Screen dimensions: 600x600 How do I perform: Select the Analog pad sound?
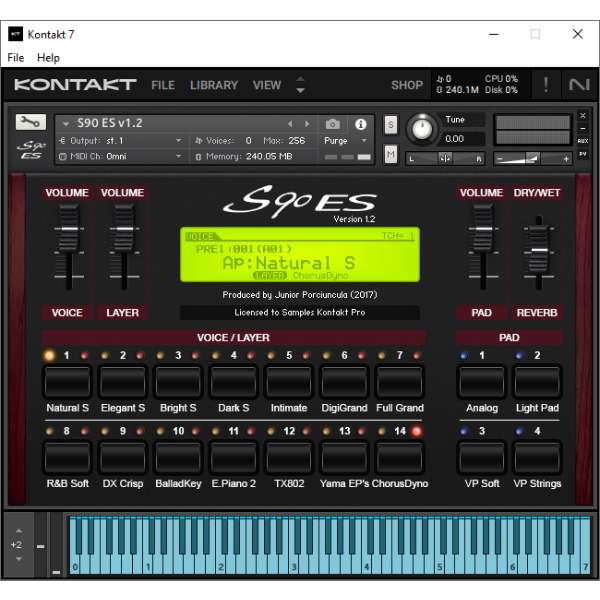coord(482,382)
